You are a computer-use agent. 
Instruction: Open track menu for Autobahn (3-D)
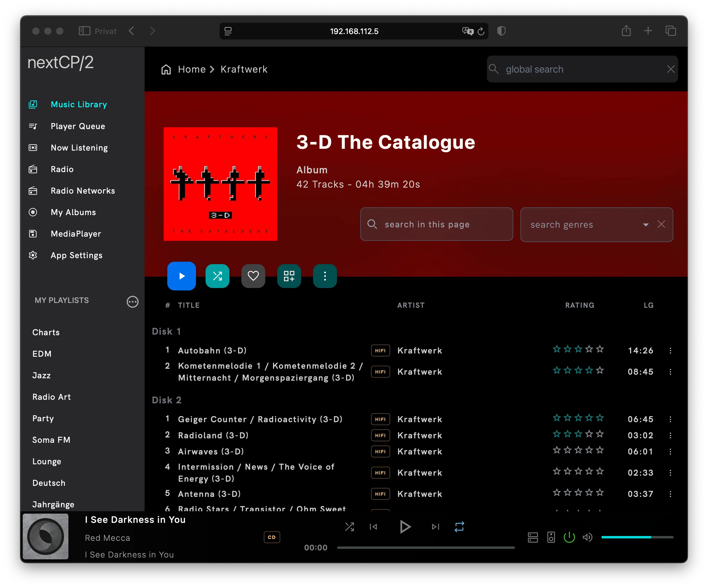point(670,351)
